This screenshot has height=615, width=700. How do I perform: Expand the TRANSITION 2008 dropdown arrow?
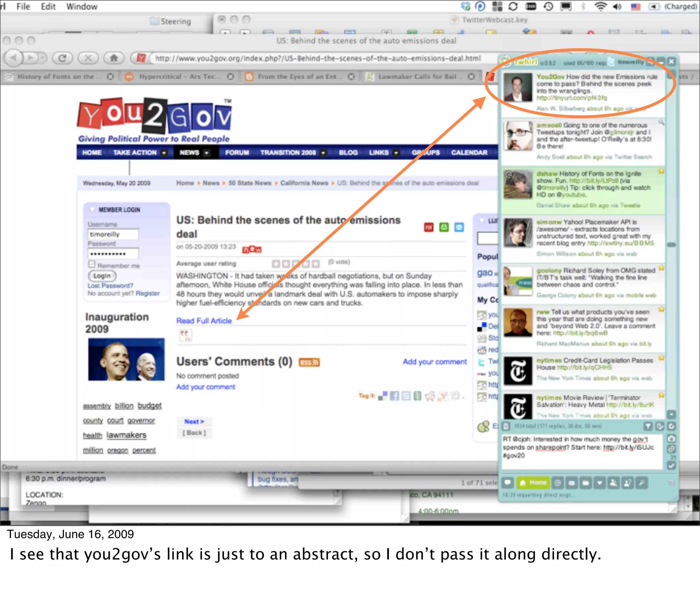tap(323, 153)
